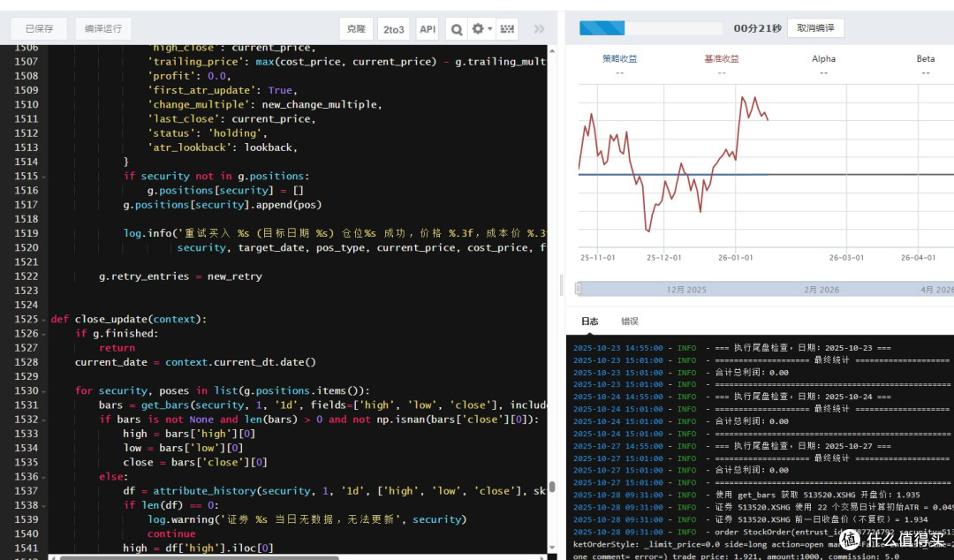Screen dimensions: 954x560
Task: Click the 25-11-01 chart axis label
Action: pos(597,258)
